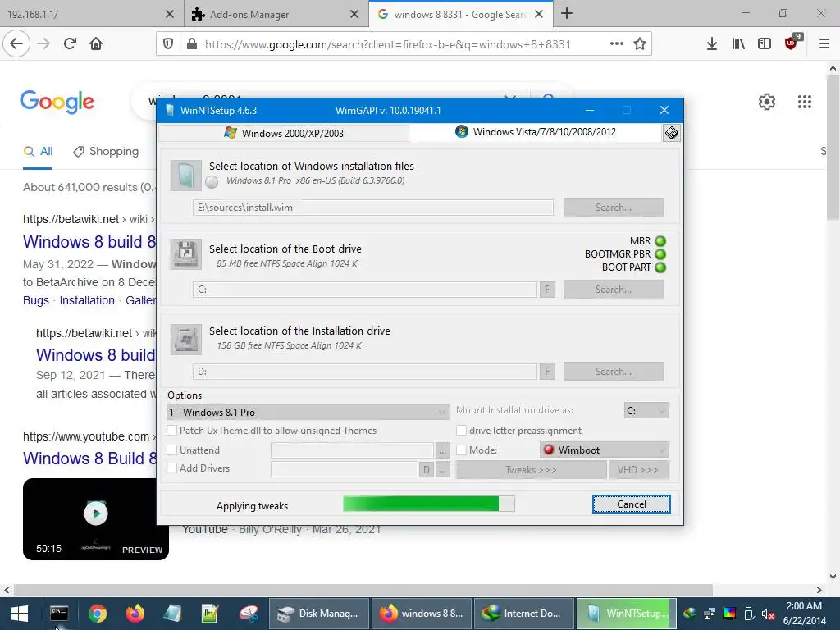
Task: Open Google apps grid
Action: coord(804,101)
